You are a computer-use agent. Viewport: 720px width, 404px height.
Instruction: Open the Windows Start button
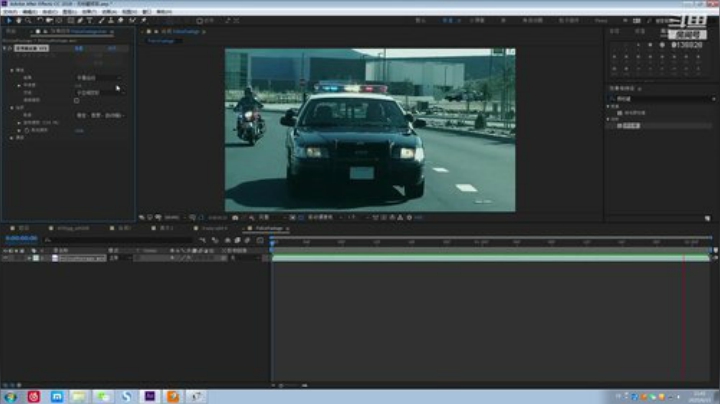coord(10,397)
